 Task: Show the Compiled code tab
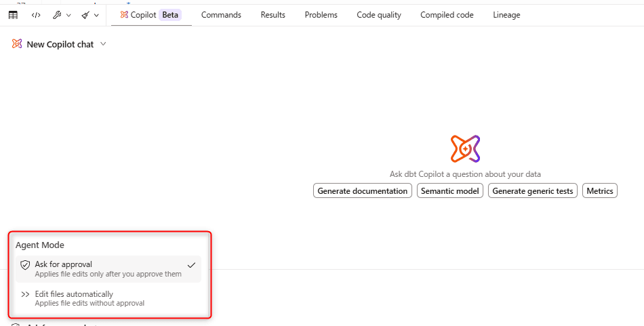[447, 15]
